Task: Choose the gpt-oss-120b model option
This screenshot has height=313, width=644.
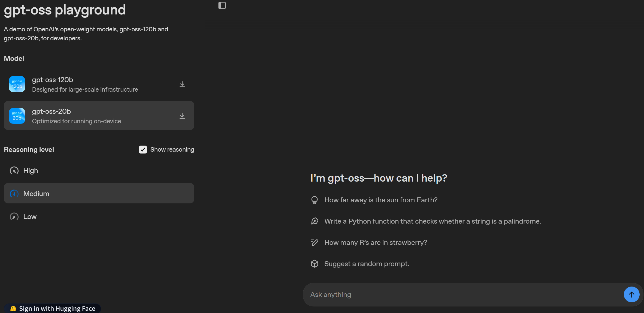Action: tap(99, 84)
